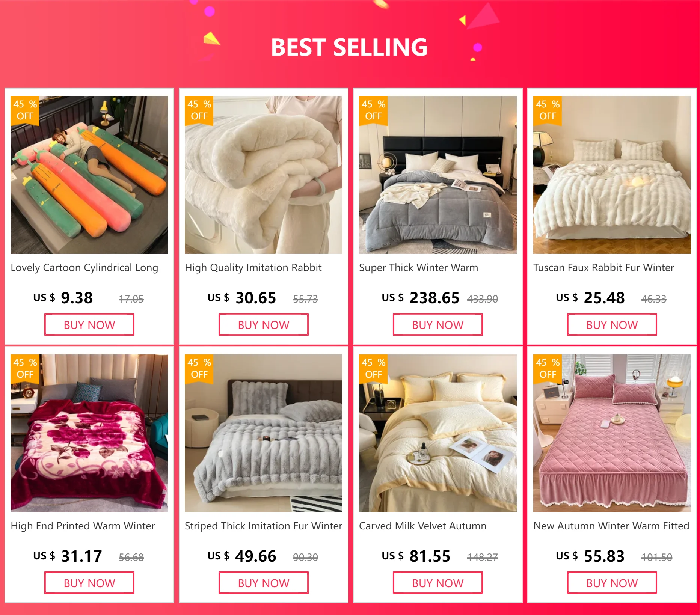Open the gray quilted comforter product image

tap(438, 175)
